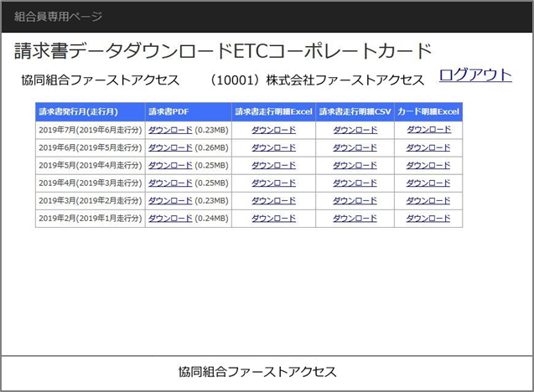Click the 請求書走行明細Excel column header
Viewport: 534px width, 392px height.
(273, 111)
